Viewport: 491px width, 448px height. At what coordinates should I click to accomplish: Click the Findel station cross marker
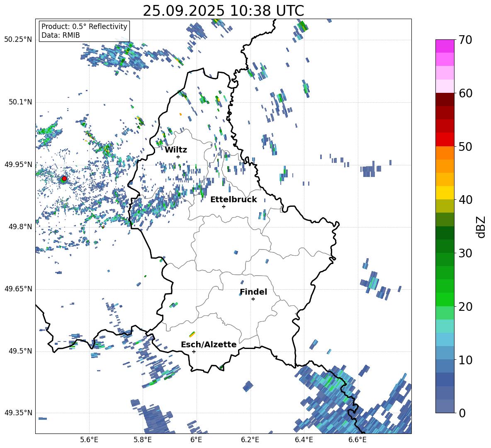[253, 299]
